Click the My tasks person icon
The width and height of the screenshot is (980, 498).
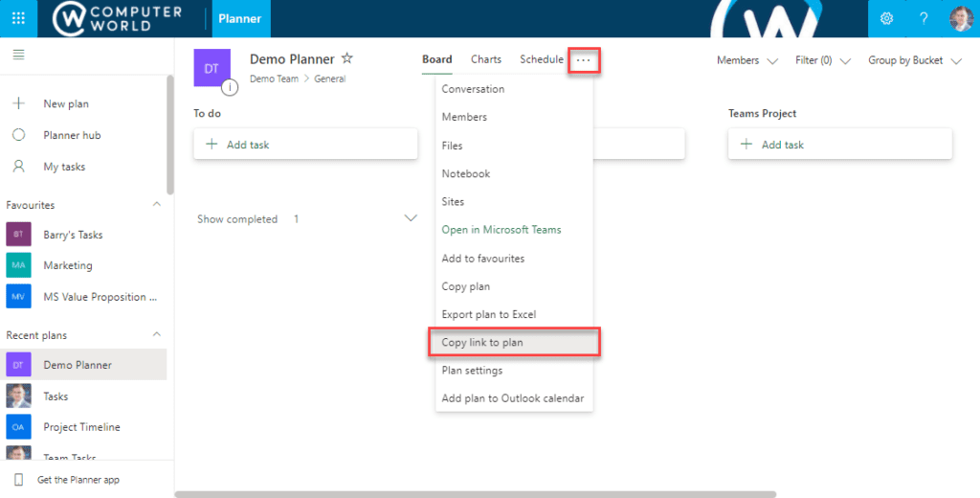point(19,166)
